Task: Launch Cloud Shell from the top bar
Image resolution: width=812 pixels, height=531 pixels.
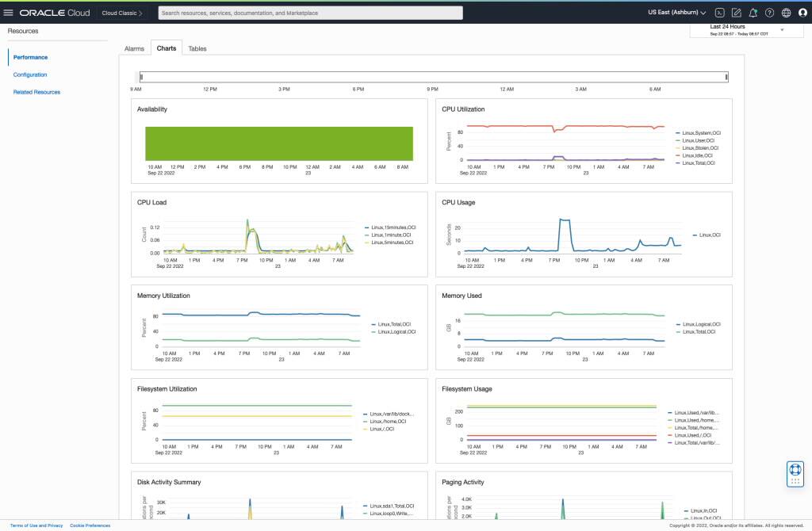Action: pyautogui.click(x=719, y=13)
